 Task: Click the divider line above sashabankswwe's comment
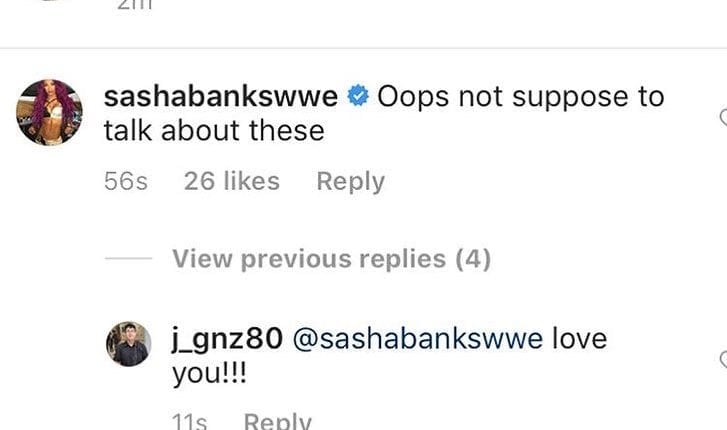tap(364, 47)
